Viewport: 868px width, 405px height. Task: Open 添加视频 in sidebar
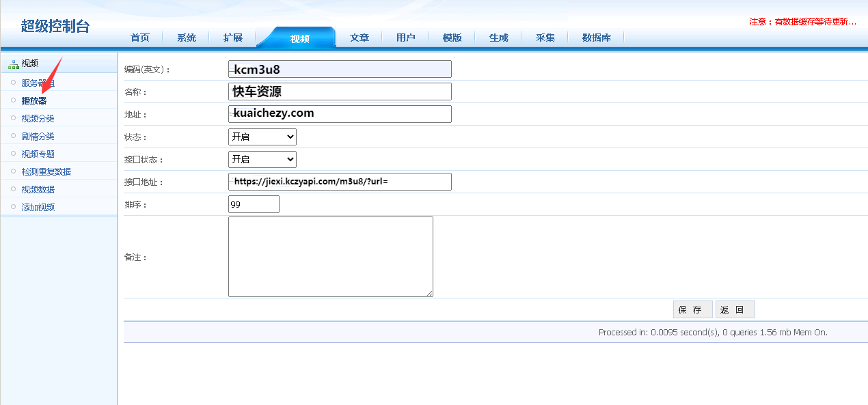[x=38, y=207]
